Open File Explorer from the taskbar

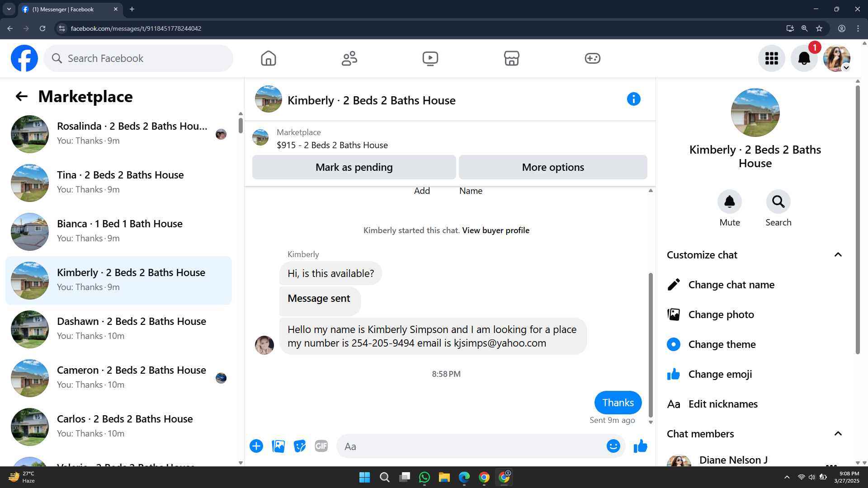(444, 477)
